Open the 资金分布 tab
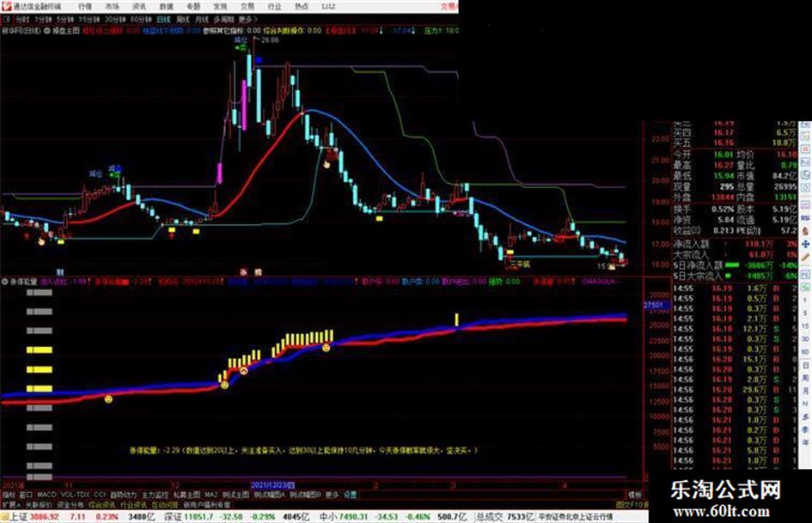812x523 pixels. coord(70,504)
